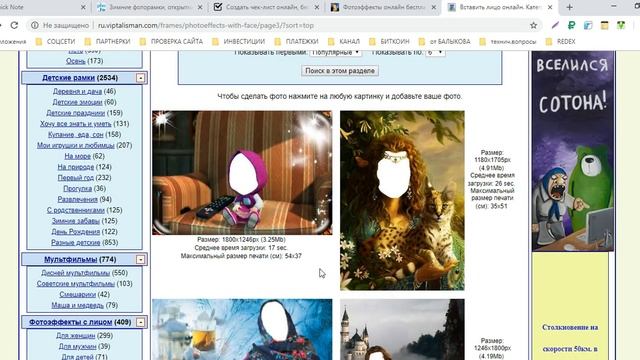Open the ПРОВЕРКА САЙТА bookmarks folder
Viewport: 640px width, 360px height.
point(171,41)
